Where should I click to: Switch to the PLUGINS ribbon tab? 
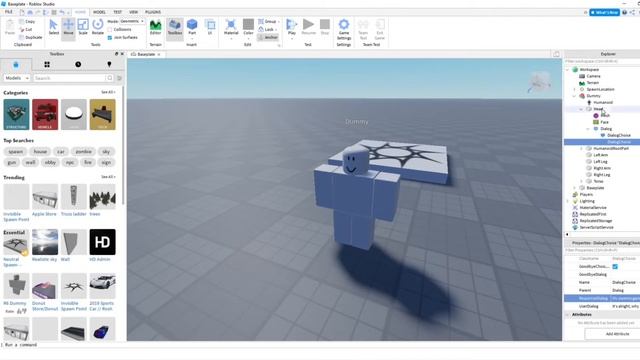click(153, 12)
